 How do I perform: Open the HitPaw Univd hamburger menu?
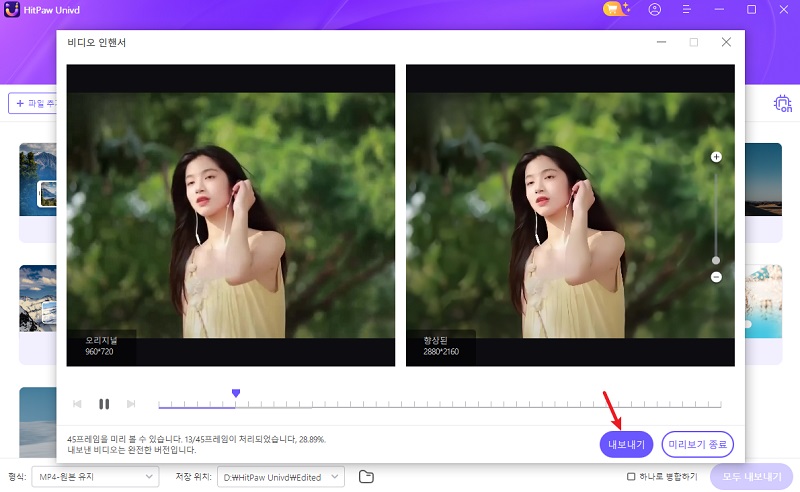[687, 9]
